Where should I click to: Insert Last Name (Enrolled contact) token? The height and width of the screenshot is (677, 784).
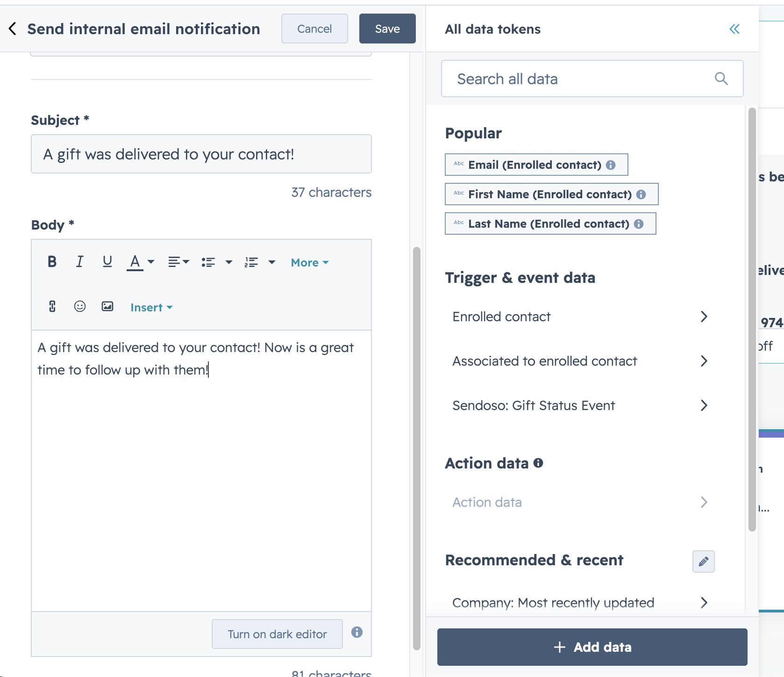tap(550, 223)
